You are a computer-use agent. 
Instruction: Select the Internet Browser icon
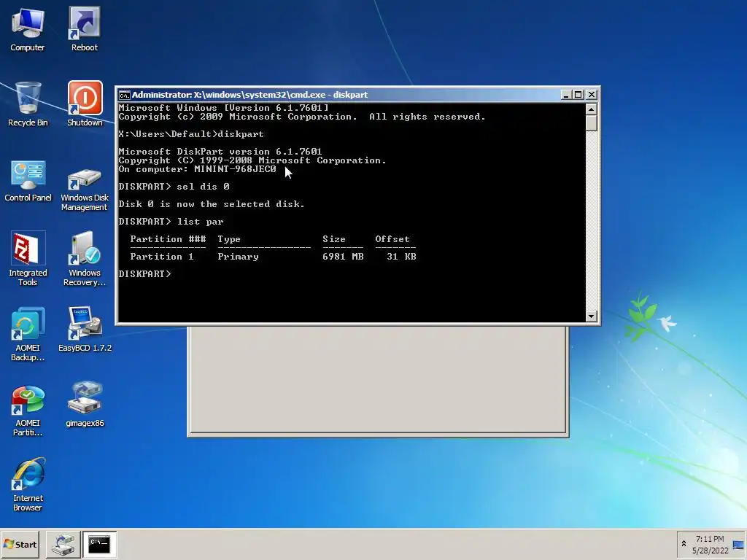click(x=28, y=485)
